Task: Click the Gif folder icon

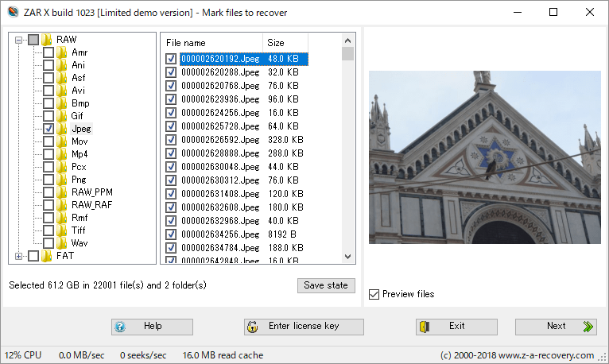Action: pos(62,116)
